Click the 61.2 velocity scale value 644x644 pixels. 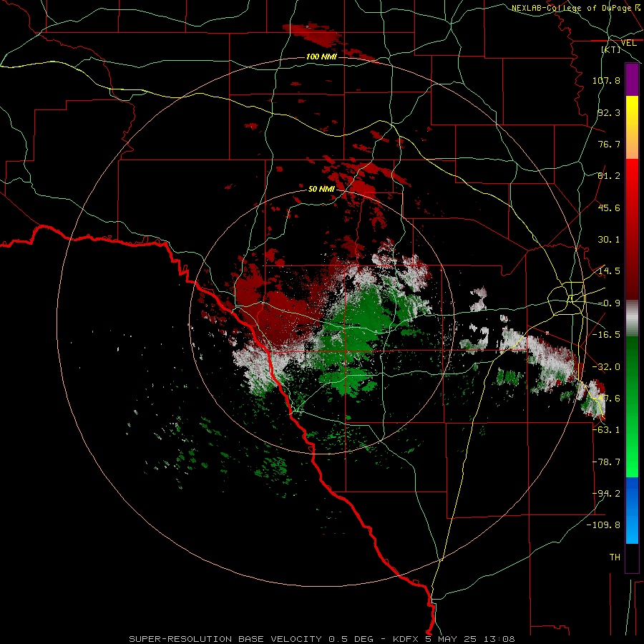click(x=609, y=176)
